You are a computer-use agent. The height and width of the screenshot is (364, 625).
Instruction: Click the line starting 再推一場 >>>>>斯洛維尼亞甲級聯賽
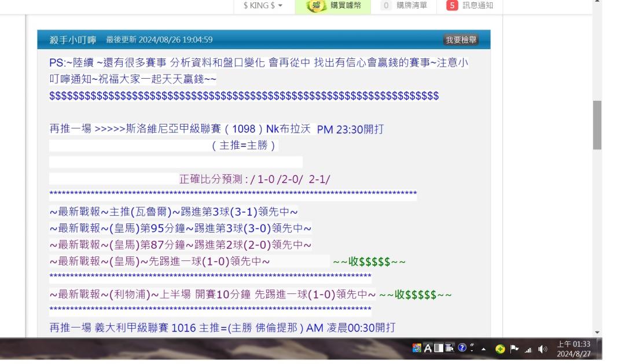pyautogui.click(x=216, y=129)
